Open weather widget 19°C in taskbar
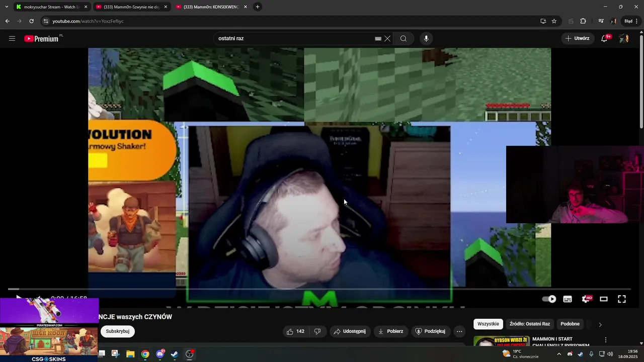Screen dimensions: 644x362 tap(520, 354)
